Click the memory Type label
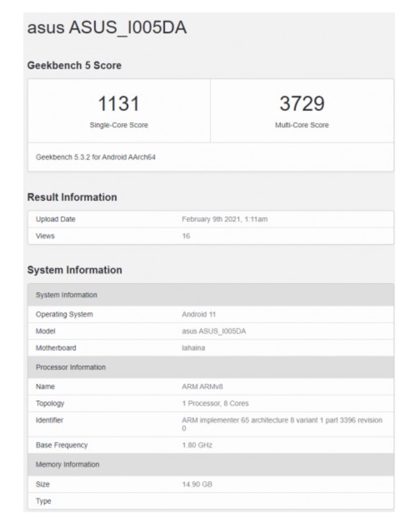420x518 pixels. (x=43, y=501)
